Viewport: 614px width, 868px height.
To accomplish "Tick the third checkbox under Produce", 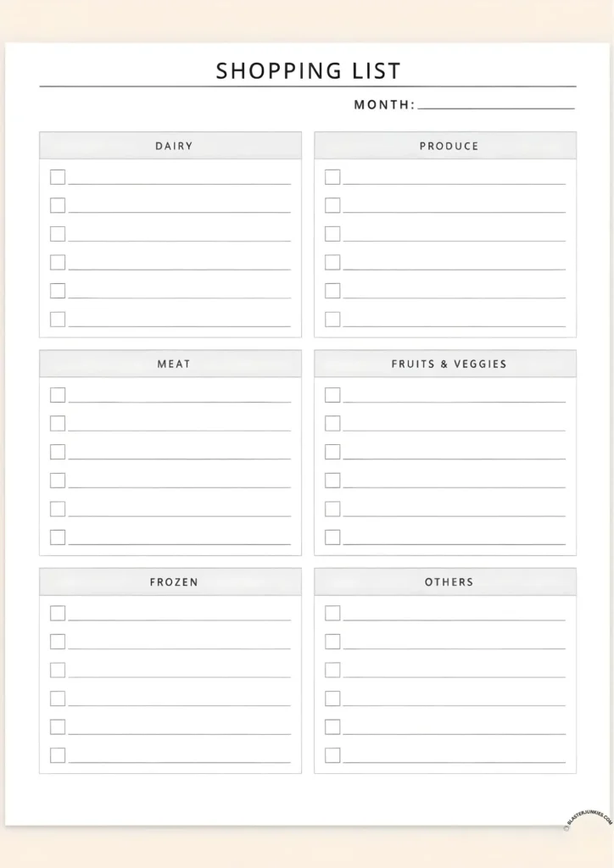I will click(x=332, y=234).
